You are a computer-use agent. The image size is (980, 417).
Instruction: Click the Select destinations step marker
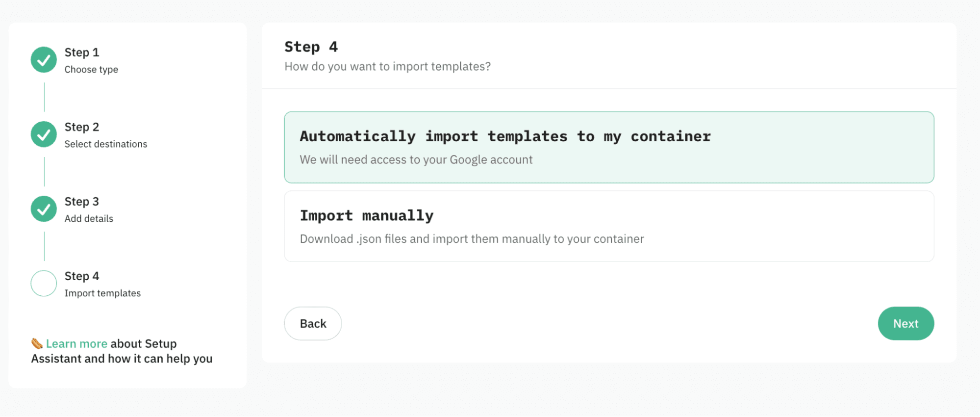[43, 134]
